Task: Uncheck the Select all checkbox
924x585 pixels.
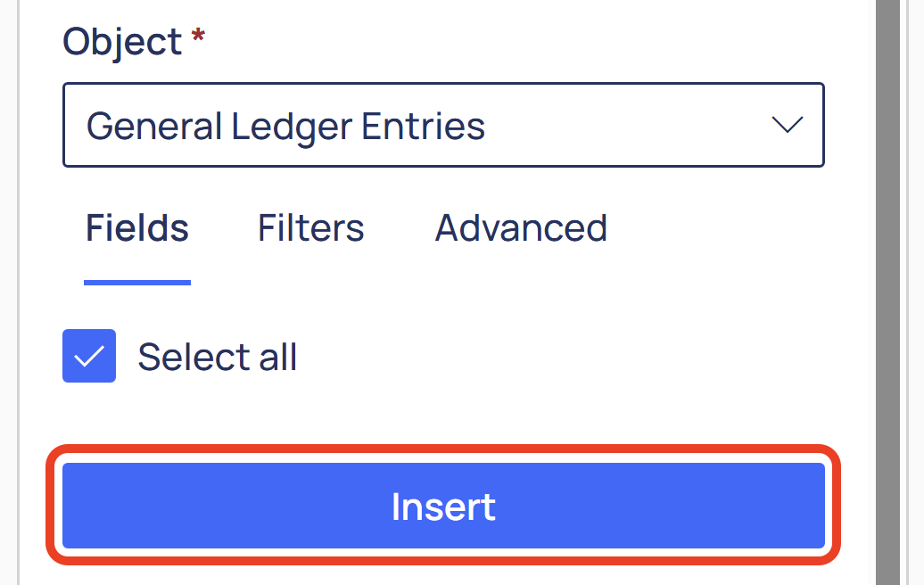Action: pyautogui.click(x=89, y=357)
